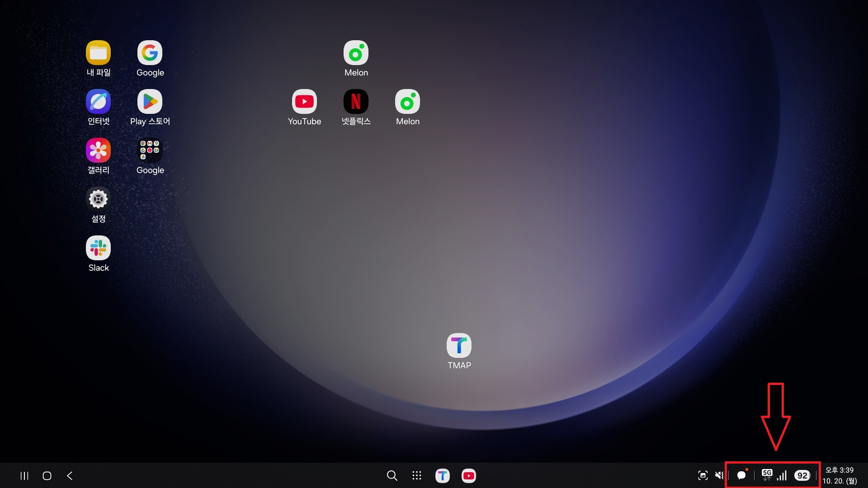Open the 인터넷 browser app
868x488 pixels.
click(98, 102)
